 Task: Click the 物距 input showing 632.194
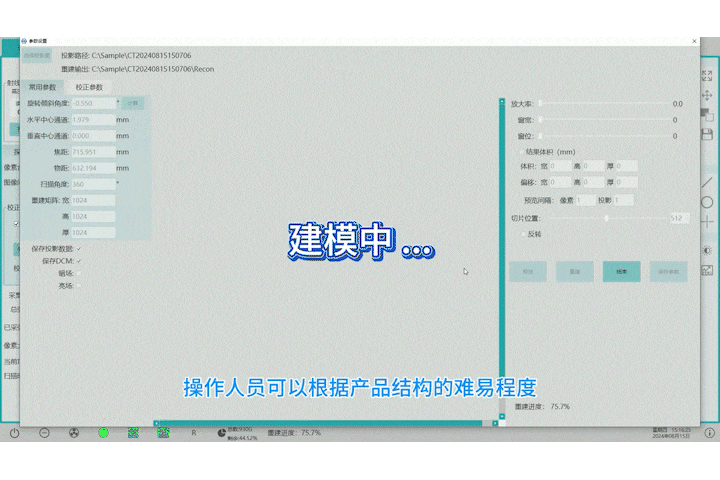(94, 168)
